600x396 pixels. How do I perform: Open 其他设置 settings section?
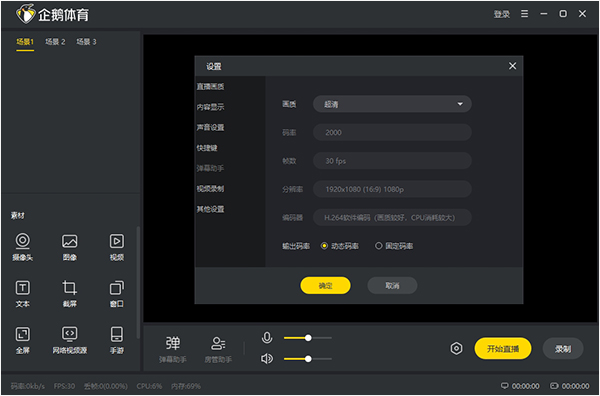point(210,209)
